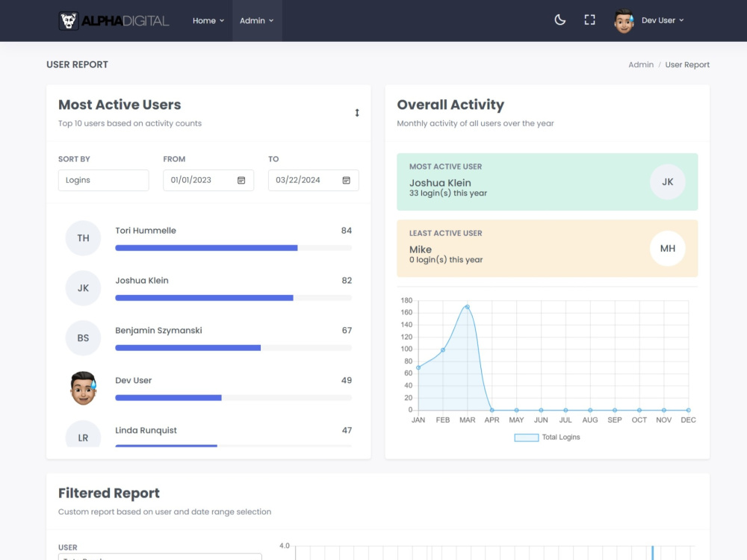Click Dev User name in users list
The image size is (747, 560).
[134, 381]
